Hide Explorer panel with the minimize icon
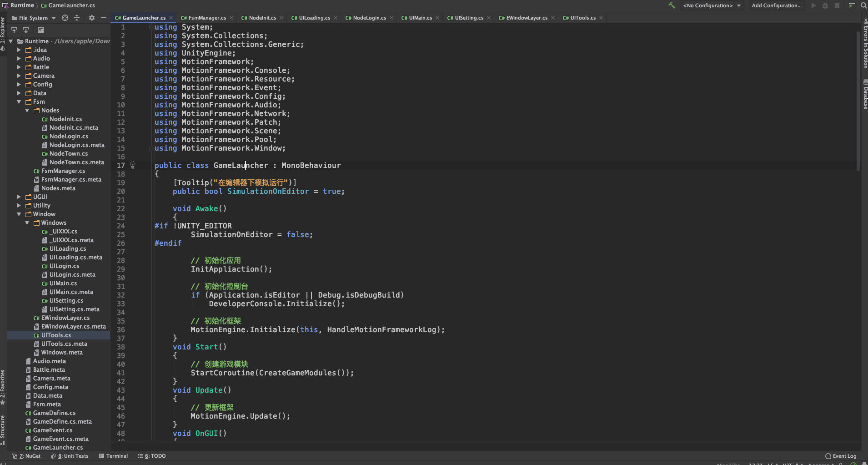 coord(104,18)
